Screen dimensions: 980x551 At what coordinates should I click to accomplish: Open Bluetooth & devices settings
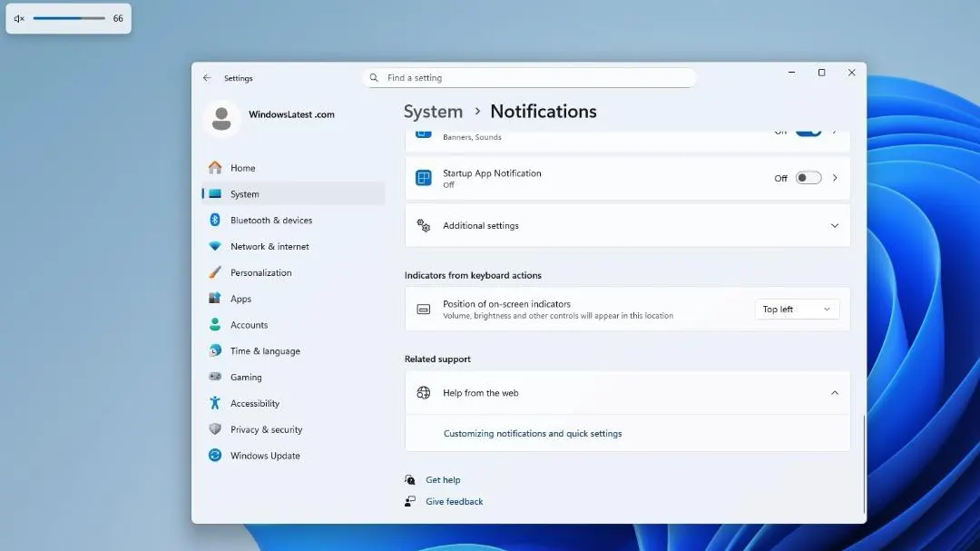click(x=270, y=221)
